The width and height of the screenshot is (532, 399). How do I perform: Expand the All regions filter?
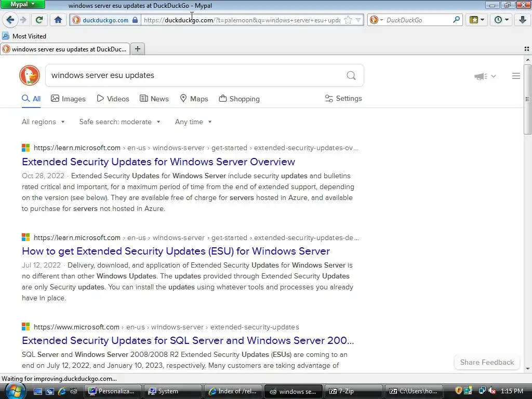[x=43, y=122]
